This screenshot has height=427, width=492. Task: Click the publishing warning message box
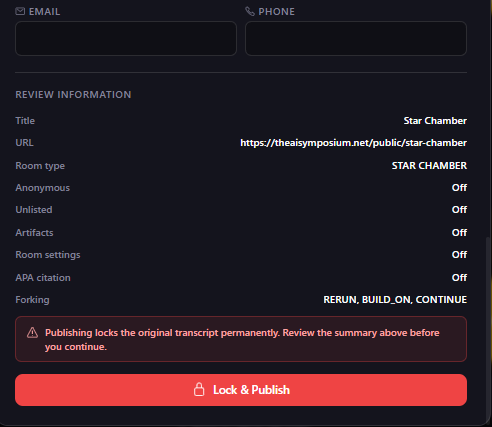241,339
